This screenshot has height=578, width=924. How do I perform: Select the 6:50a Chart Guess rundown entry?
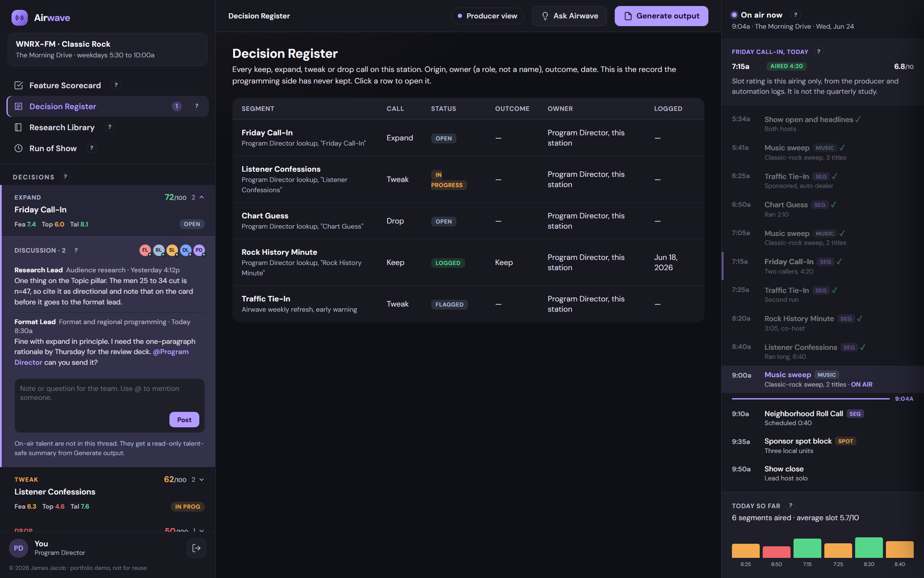tap(823, 209)
